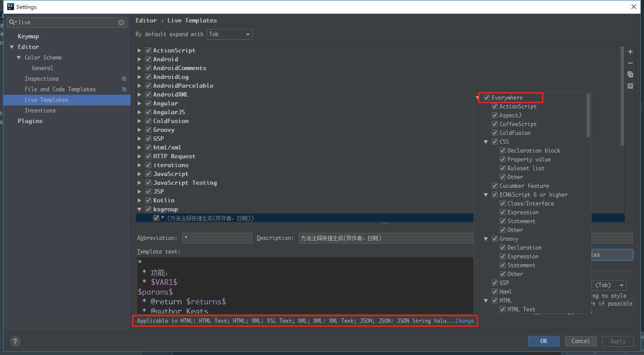Viewport: 644px width, 355px height.
Task: Focus the settings search field
Action: coord(68,22)
